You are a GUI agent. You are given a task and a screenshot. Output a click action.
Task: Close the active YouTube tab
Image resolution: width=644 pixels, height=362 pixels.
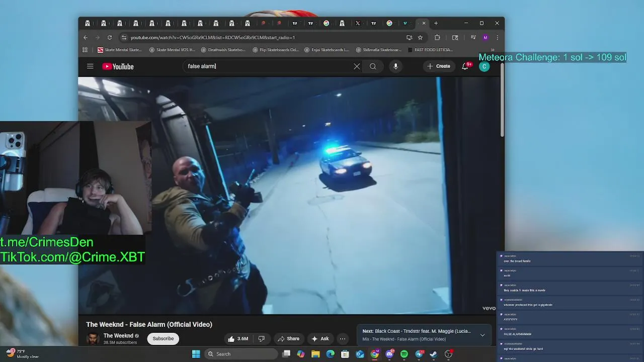(424, 23)
